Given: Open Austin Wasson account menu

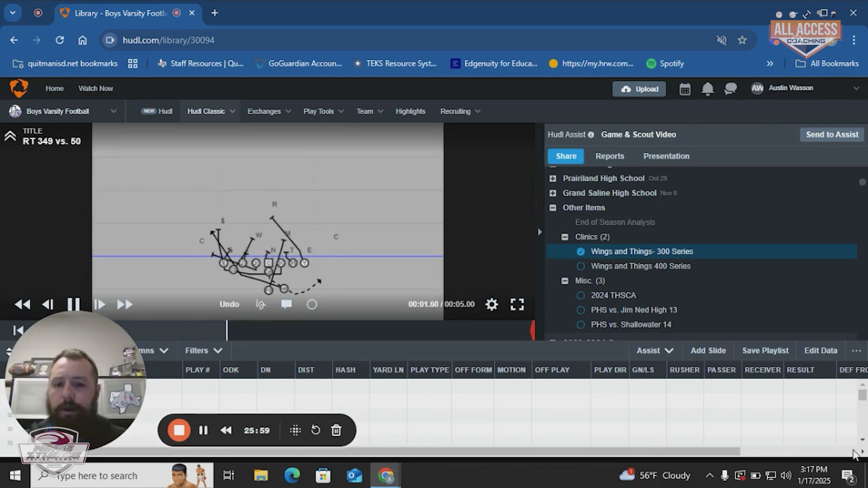Looking at the screenshot, I should pos(805,88).
